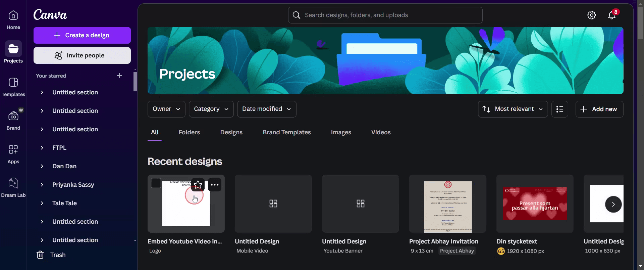
Task: Open the Owner filter dropdown
Action: tap(166, 109)
